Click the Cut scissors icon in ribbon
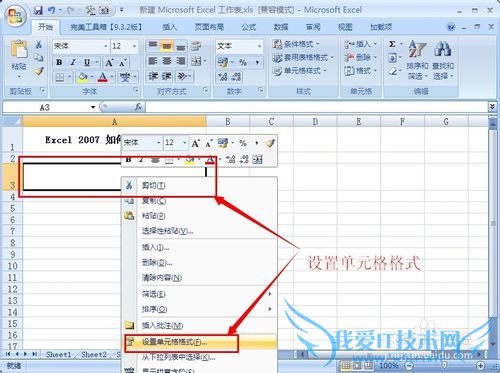Image resolution: width=500 pixels, height=373 pixels. (x=39, y=44)
